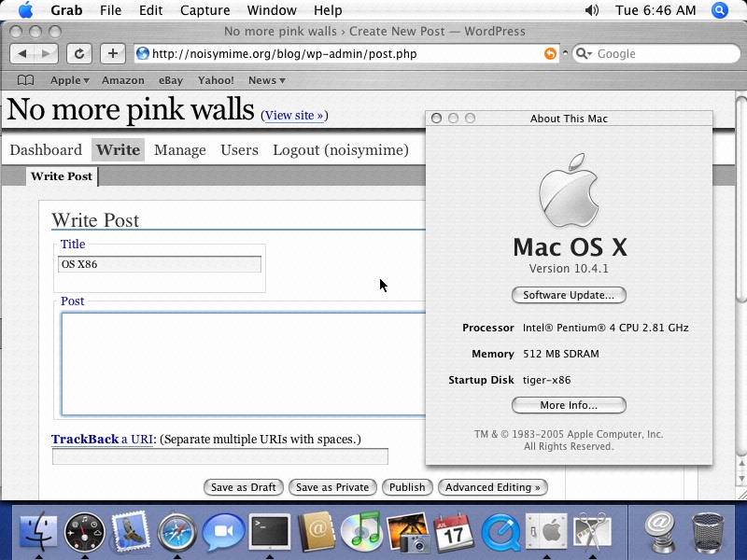Screen dimensions: 747x560
Task: Click the TrackBack URI input field
Action: point(219,456)
